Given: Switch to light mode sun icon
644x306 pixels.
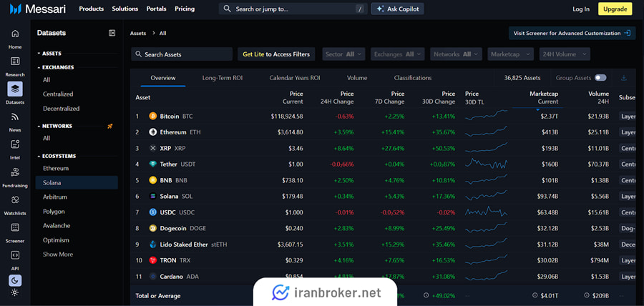Looking at the screenshot, I should point(15,292).
